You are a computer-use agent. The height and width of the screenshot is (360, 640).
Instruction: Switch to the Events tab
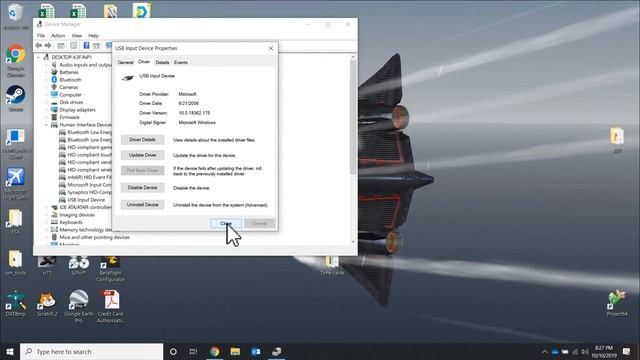(181, 62)
